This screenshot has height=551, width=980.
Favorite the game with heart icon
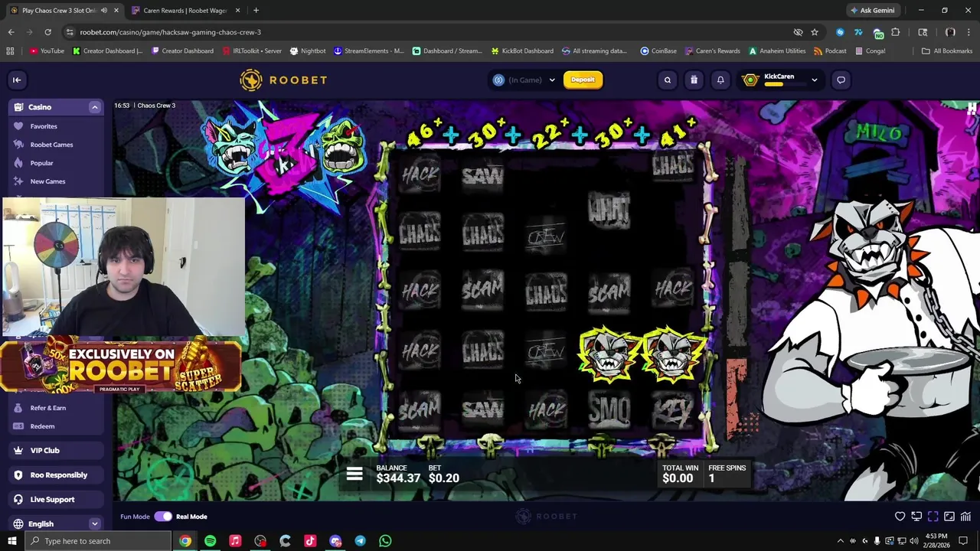pyautogui.click(x=900, y=517)
